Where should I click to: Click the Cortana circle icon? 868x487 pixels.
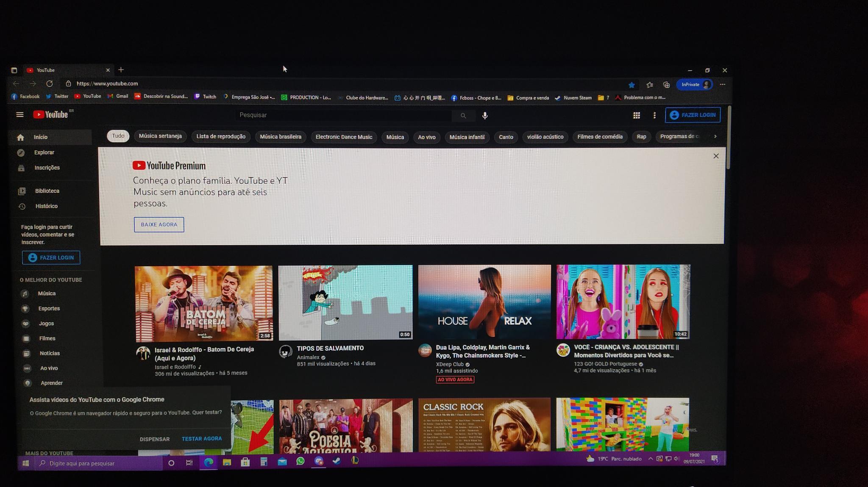[171, 463]
